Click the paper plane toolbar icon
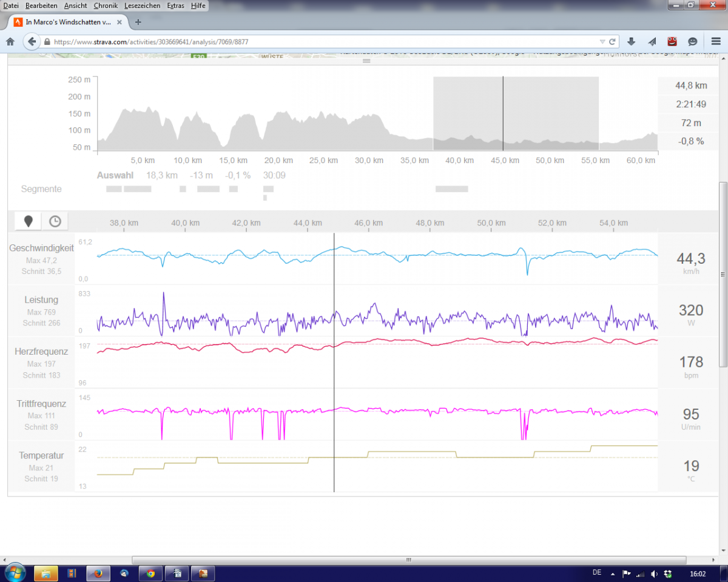Viewport: 728px width, 582px height. (x=652, y=42)
